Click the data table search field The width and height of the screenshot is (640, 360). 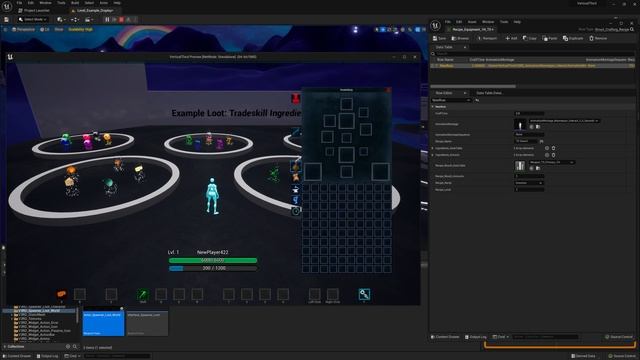coord(533,53)
